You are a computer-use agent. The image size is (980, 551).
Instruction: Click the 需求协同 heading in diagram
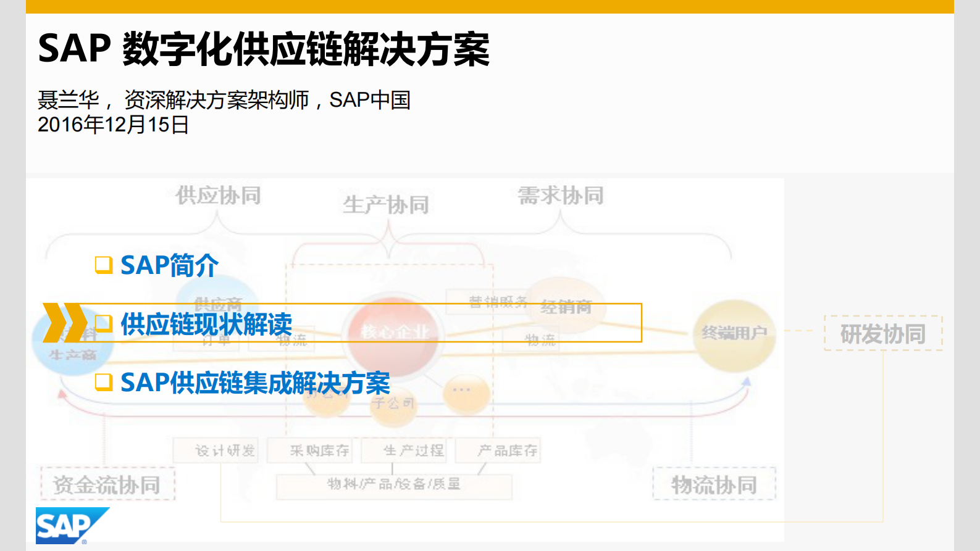coord(561,195)
